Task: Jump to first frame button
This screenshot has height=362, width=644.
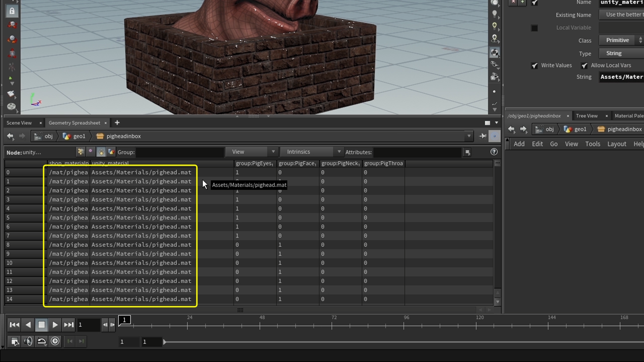Action: point(14,324)
